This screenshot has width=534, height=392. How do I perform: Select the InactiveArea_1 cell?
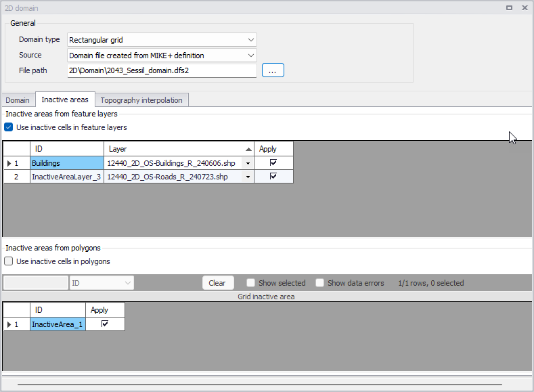tap(58, 324)
